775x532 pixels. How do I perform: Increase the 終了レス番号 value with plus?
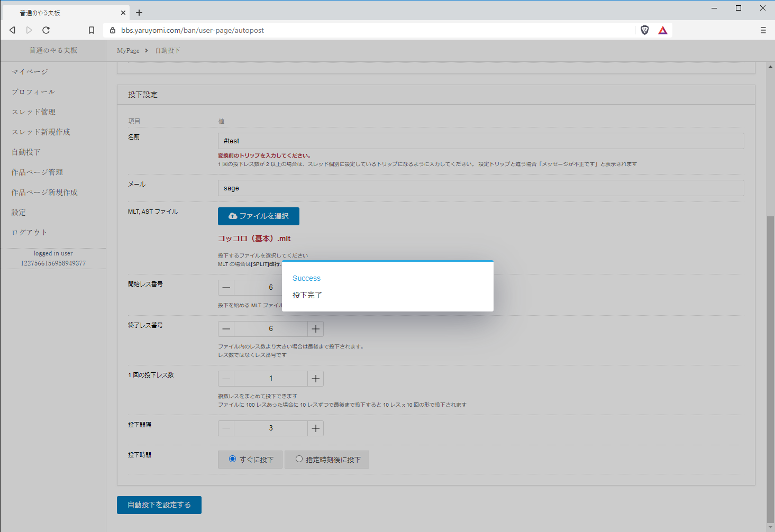click(x=316, y=329)
